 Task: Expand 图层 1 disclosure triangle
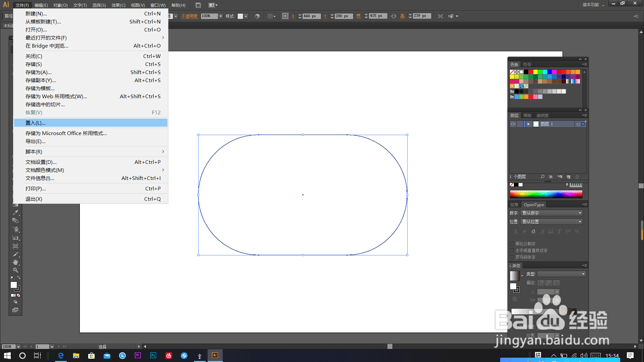pyautogui.click(x=529, y=124)
